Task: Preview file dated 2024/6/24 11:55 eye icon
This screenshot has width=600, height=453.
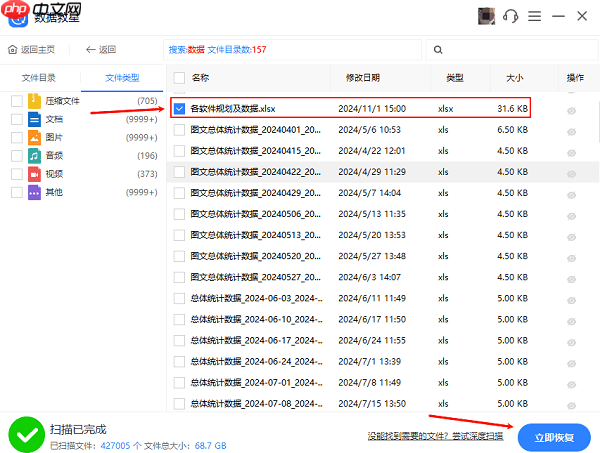Action: [571, 342]
